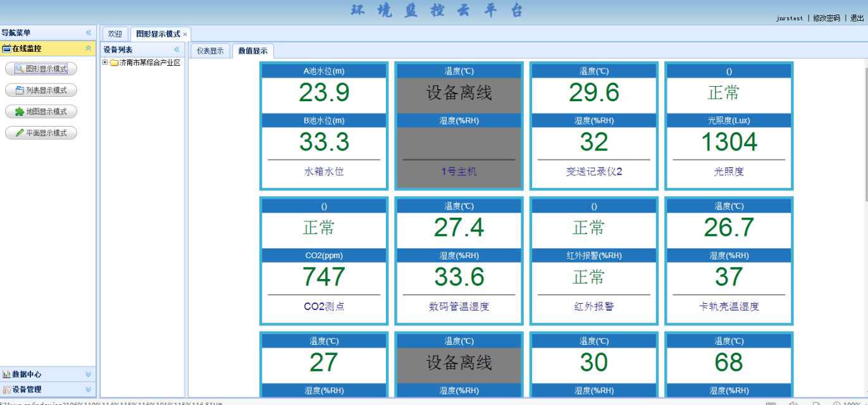Expand the 数据中心 section
This screenshot has width=868, height=405.
[89, 375]
